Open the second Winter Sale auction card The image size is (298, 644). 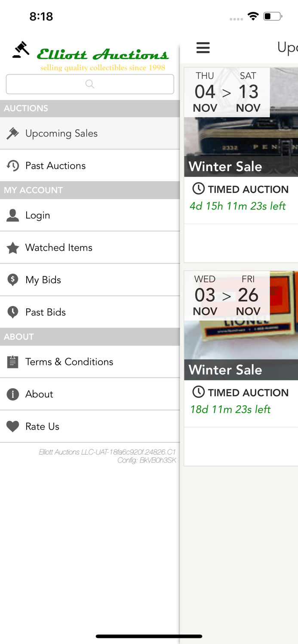click(x=241, y=370)
